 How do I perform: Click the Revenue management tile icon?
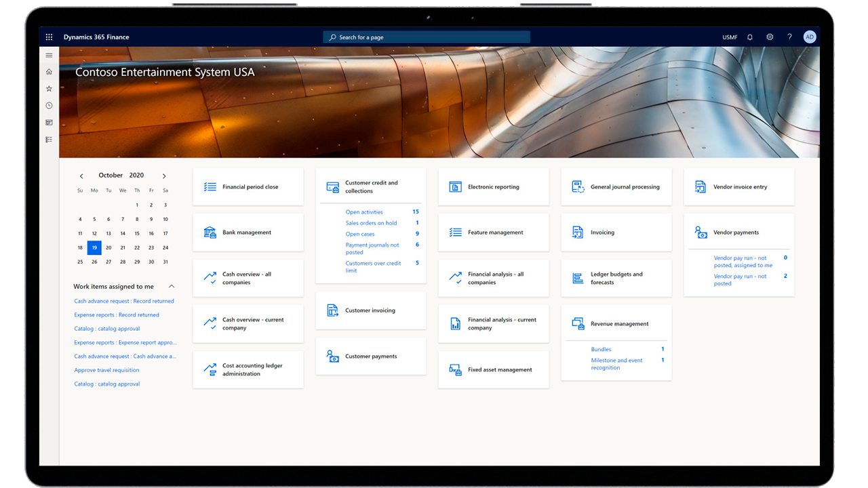578,324
